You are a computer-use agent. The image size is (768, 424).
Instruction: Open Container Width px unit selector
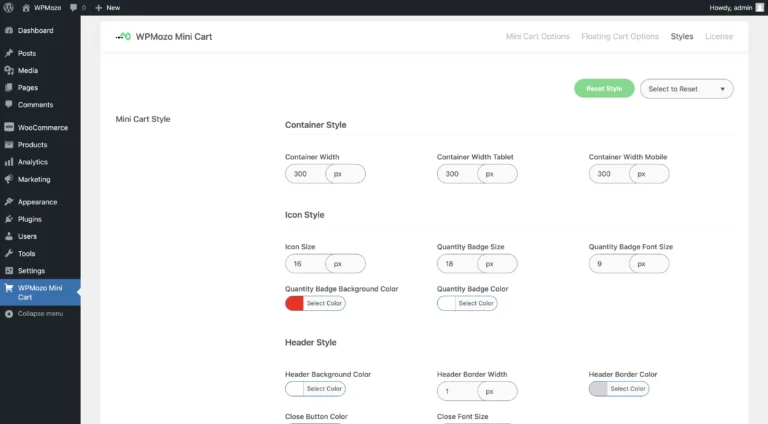345,174
